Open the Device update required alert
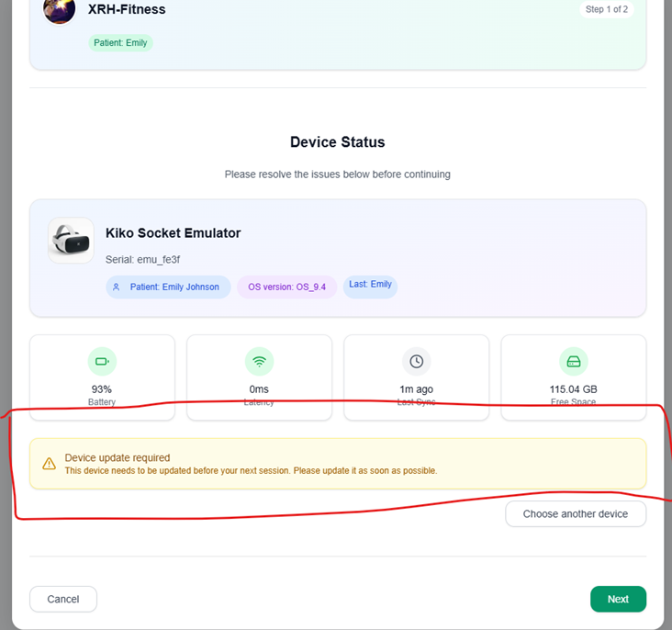The width and height of the screenshot is (672, 630). click(338, 464)
